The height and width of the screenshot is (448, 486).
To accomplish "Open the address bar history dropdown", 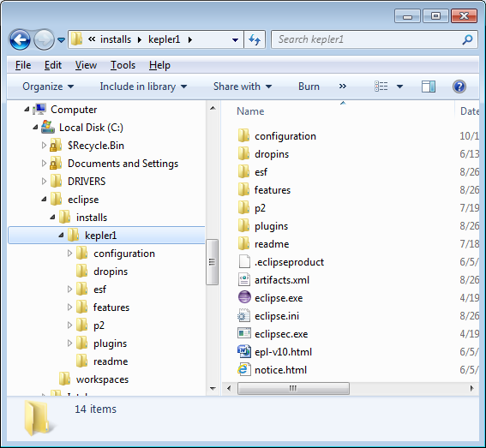I will 235,39.
